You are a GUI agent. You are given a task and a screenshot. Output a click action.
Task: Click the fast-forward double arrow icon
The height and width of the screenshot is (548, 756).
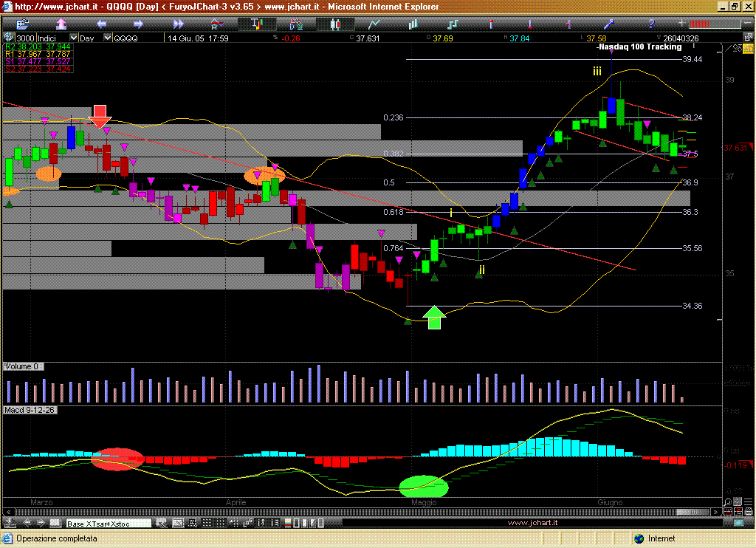point(178,24)
